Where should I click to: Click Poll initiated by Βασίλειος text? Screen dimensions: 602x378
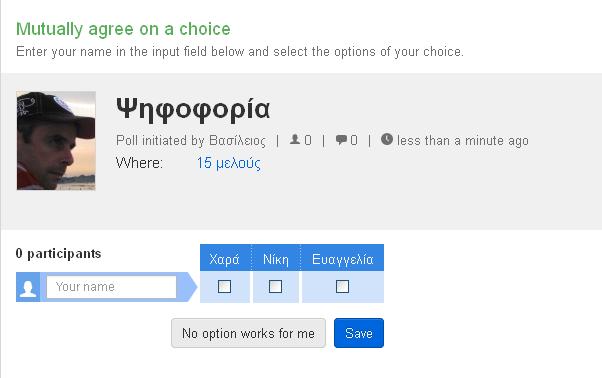(x=191, y=140)
